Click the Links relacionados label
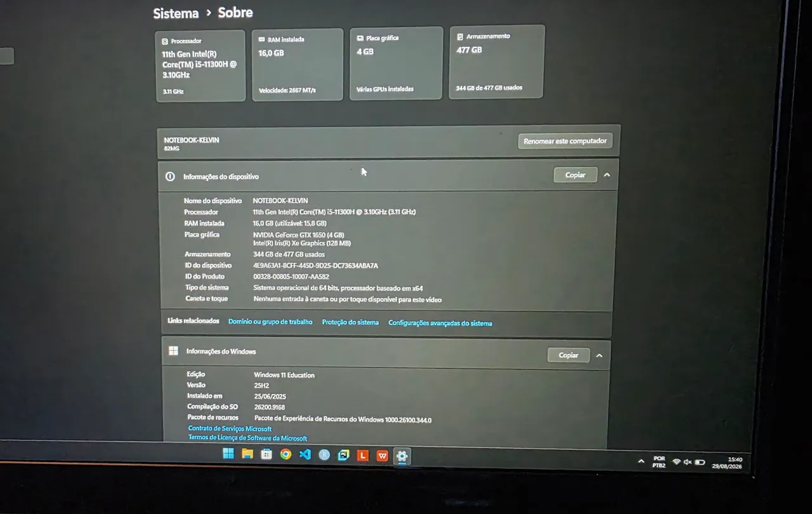The image size is (812, 514). (x=193, y=321)
